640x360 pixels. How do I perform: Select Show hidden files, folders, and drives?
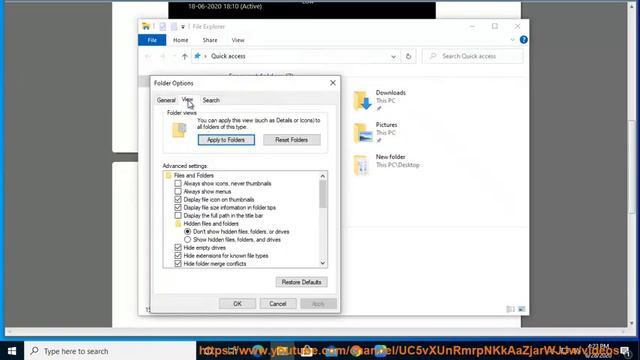(187, 240)
